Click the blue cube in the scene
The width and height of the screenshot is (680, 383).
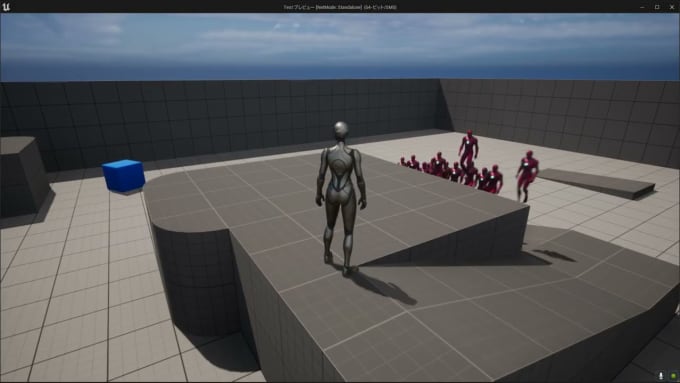pyautogui.click(x=124, y=176)
